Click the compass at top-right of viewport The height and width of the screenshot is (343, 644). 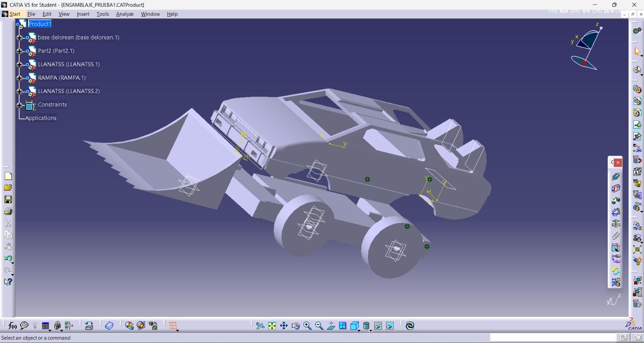click(587, 46)
